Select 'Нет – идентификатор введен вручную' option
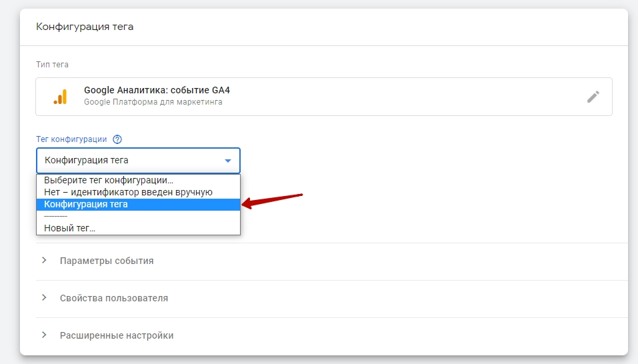 (128, 192)
